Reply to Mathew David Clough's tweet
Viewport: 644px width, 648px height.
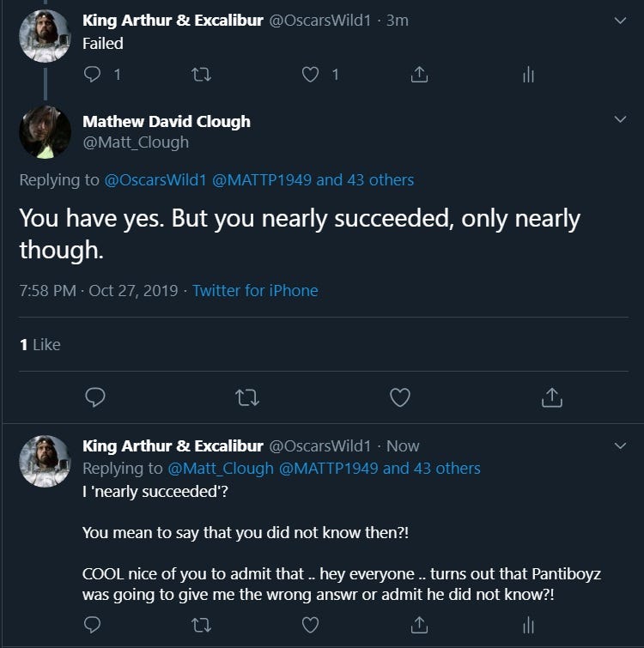96,397
